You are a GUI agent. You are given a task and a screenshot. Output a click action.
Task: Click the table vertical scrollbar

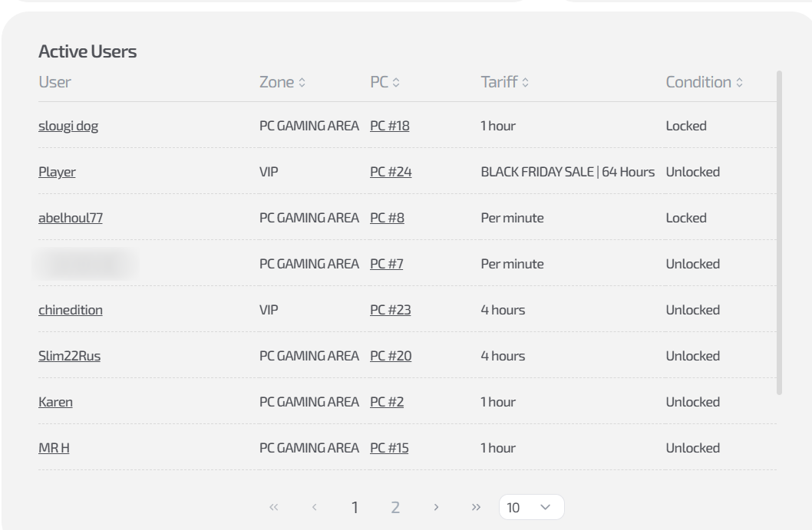tap(780, 230)
